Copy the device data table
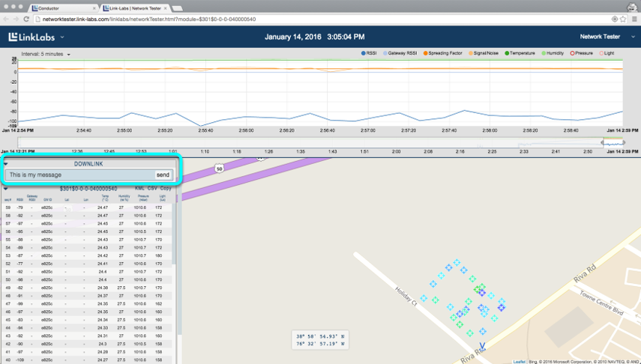Image resolution: width=641 pixels, height=364 pixels. (x=166, y=189)
